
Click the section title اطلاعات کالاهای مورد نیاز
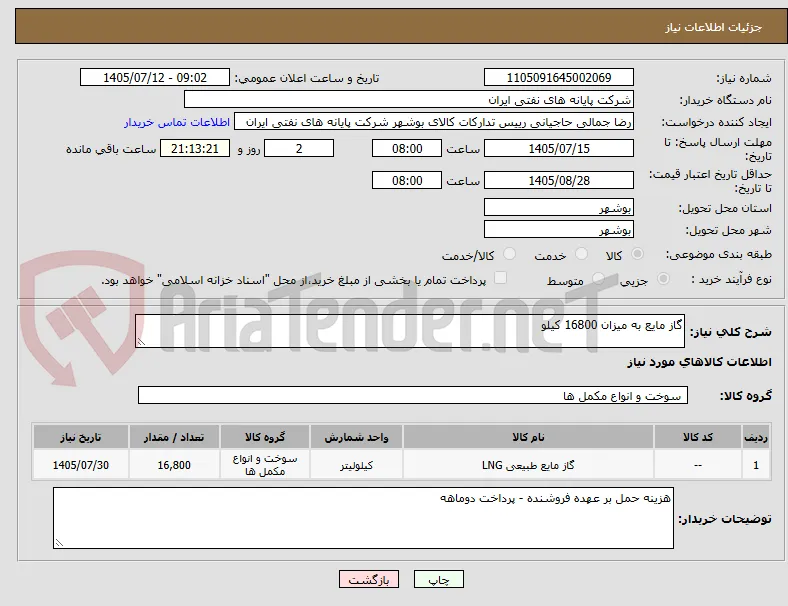699,362
